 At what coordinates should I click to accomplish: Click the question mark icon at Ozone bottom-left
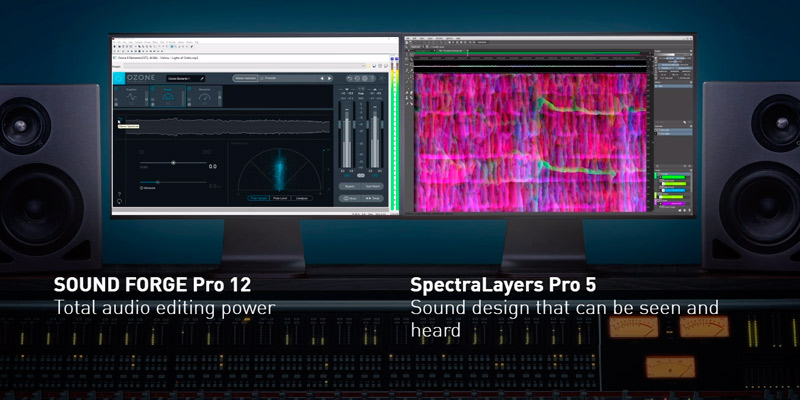pos(119,194)
